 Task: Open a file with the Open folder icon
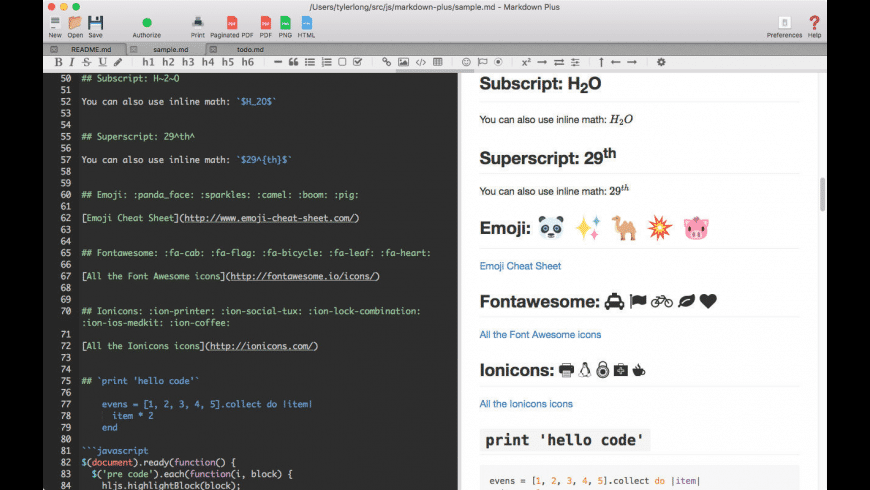tap(75, 27)
